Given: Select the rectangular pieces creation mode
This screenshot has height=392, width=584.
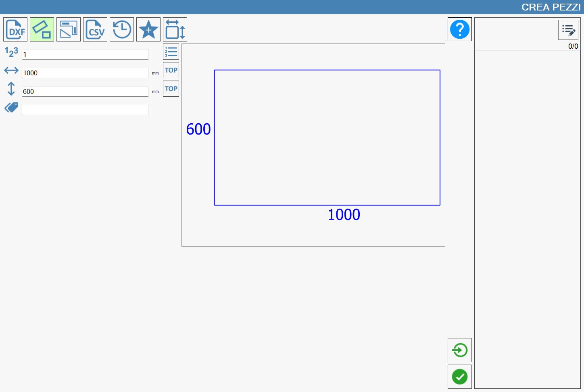Looking at the screenshot, I should point(42,29).
